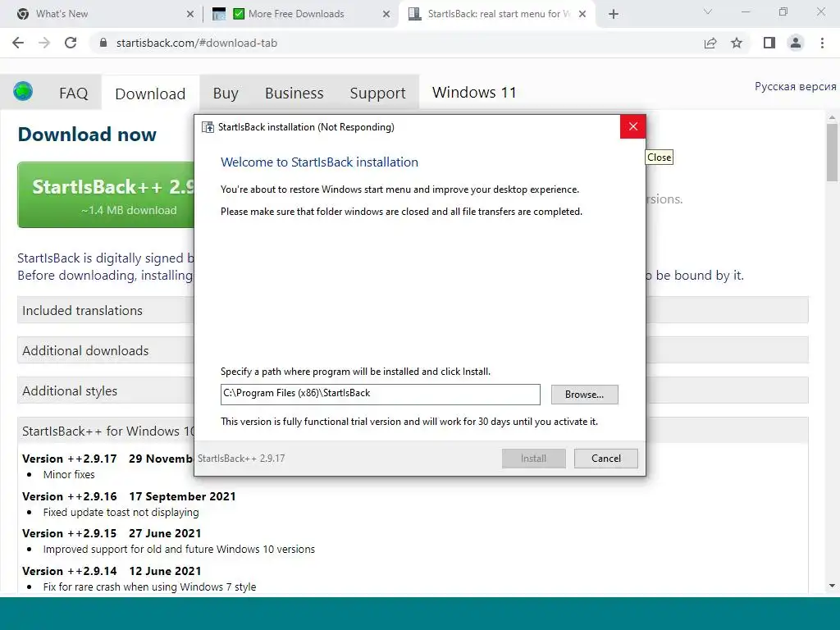The width and height of the screenshot is (840, 630).
Task: Select the StartIsBack browser tab
Action: coord(496,14)
